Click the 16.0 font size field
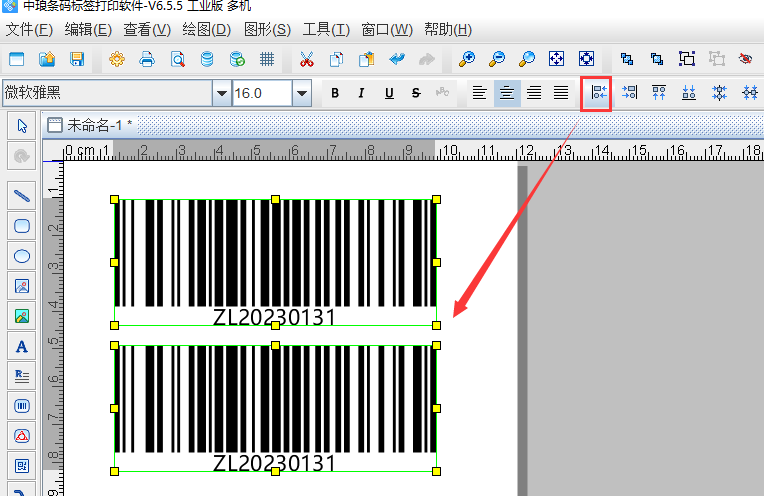This screenshot has height=496, width=764. tap(260, 94)
